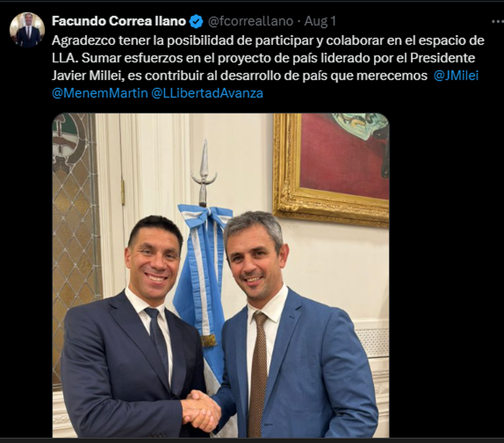
Task: Click the handshake in the photo
Action: pyautogui.click(x=201, y=411)
